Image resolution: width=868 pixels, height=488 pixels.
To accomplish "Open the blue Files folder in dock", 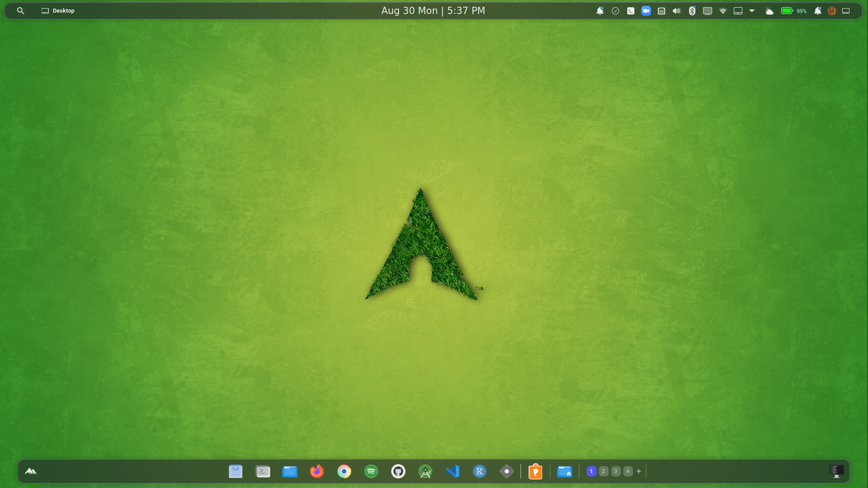I will 290,471.
